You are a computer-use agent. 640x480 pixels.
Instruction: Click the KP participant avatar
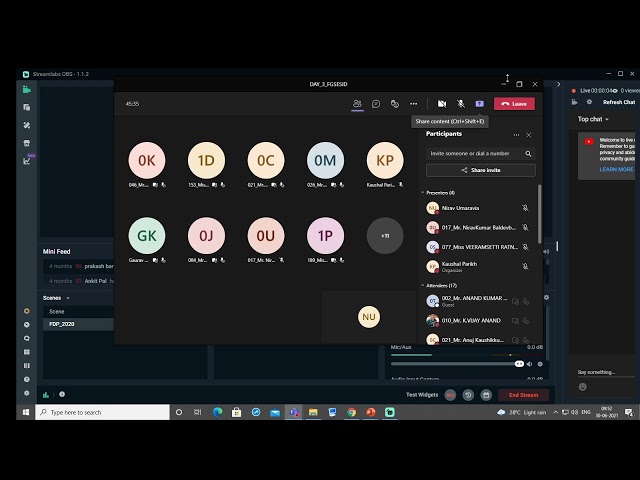(385, 160)
